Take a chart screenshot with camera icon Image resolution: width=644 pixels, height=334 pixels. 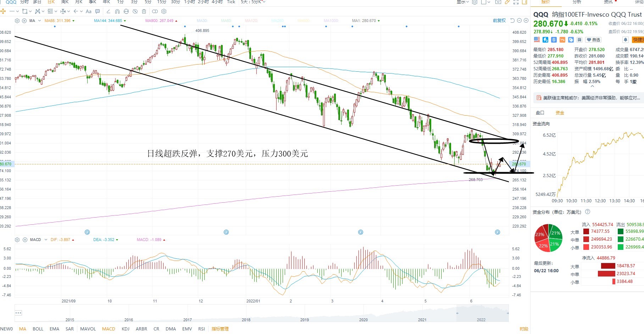click(x=498, y=2)
